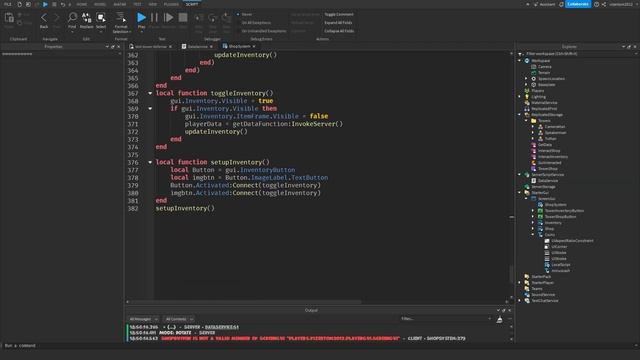640x360 pixels.
Task: Open the FILE menu
Action: tap(7, 4)
